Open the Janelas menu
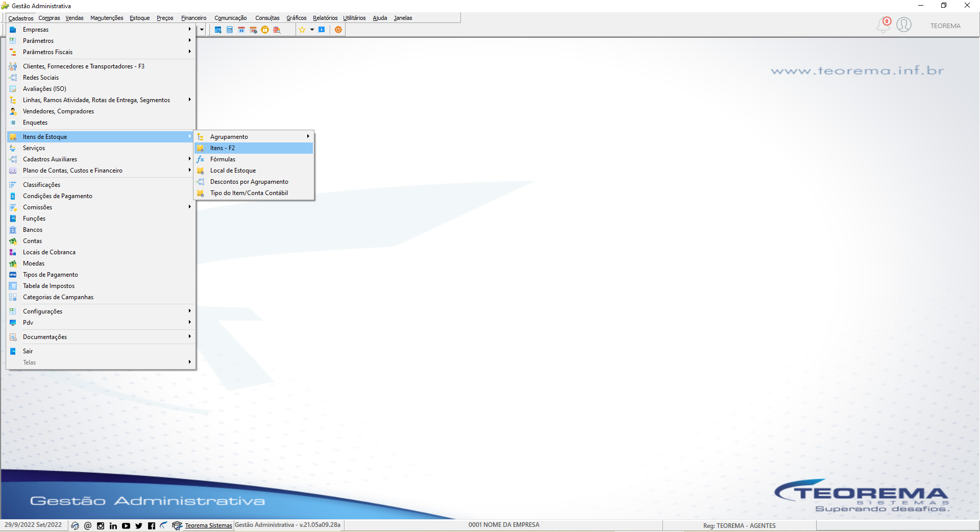This screenshot has height=532, width=980. [403, 18]
